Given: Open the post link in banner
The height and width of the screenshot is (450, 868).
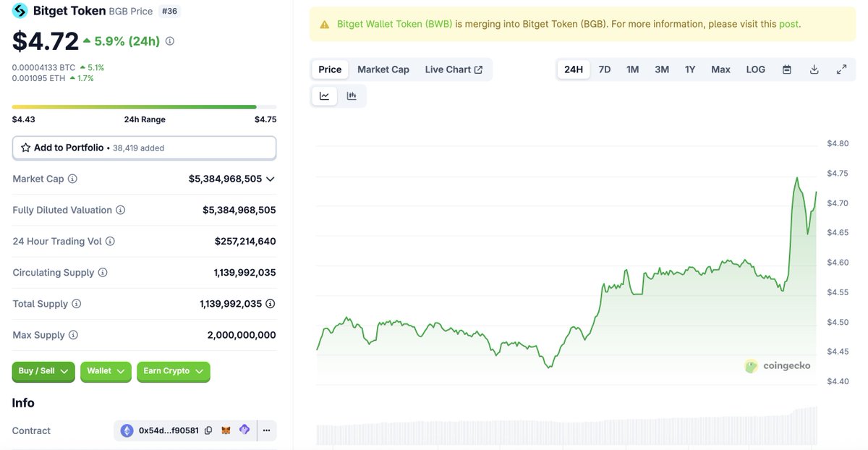Looking at the screenshot, I should (788, 24).
